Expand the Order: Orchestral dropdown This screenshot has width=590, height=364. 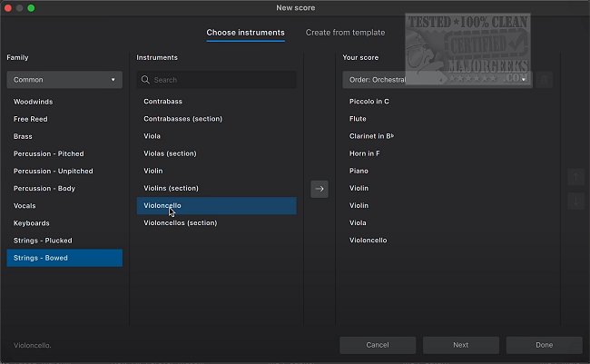pyautogui.click(x=436, y=80)
